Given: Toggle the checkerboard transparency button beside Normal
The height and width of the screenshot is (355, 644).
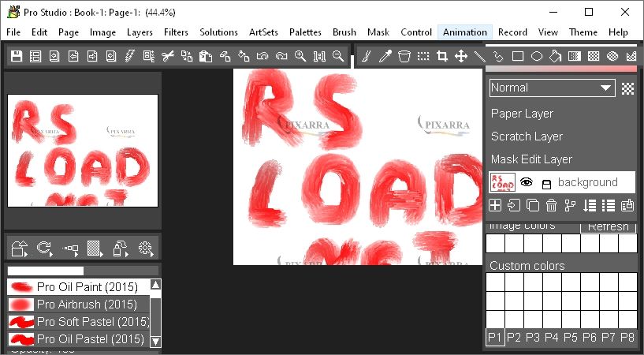Looking at the screenshot, I should tap(627, 88).
